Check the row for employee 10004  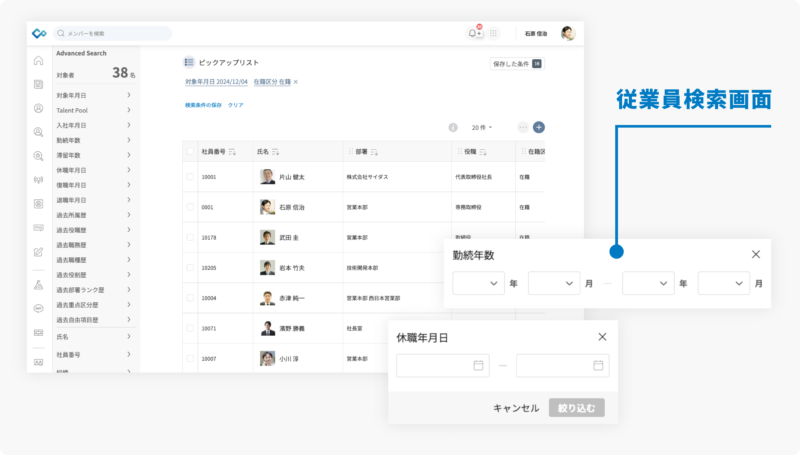(x=190, y=298)
